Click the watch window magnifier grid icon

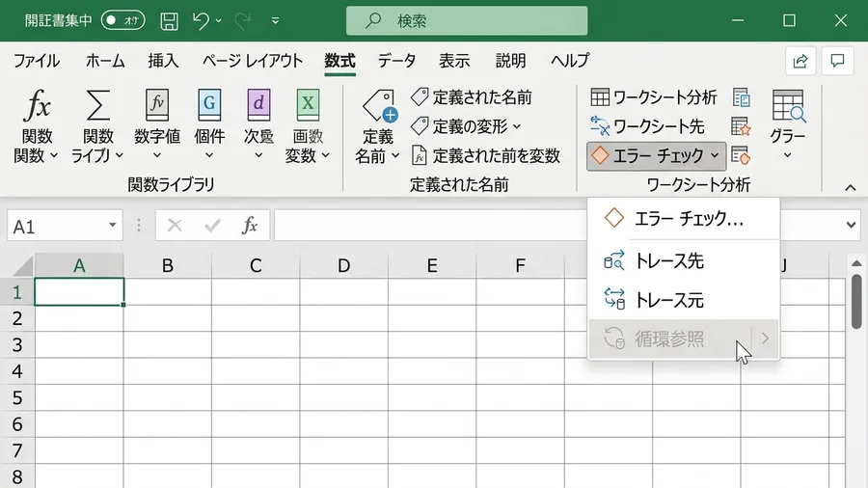[x=788, y=106]
